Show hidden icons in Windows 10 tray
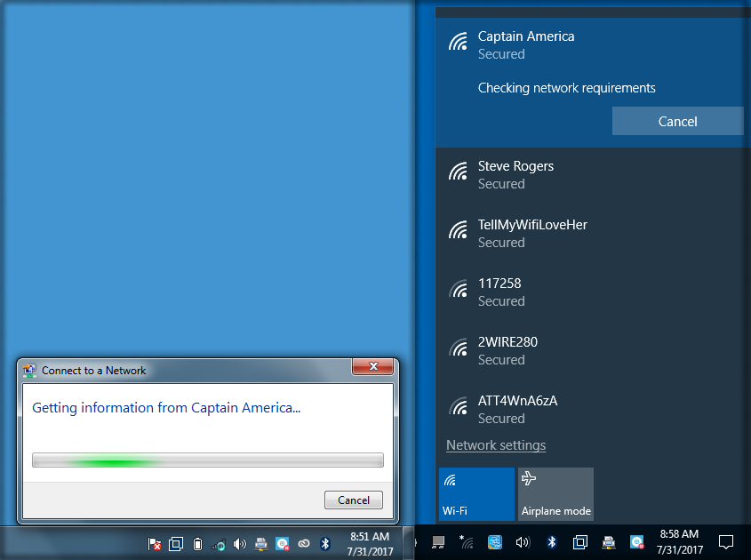Screen dimensions: 751x560 pos(416,542)
